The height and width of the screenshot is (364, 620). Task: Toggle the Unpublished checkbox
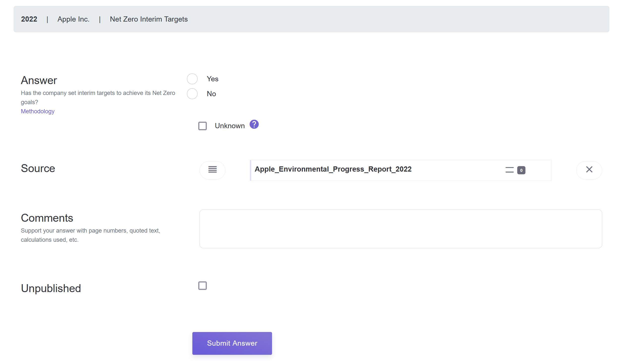point(203,286)
